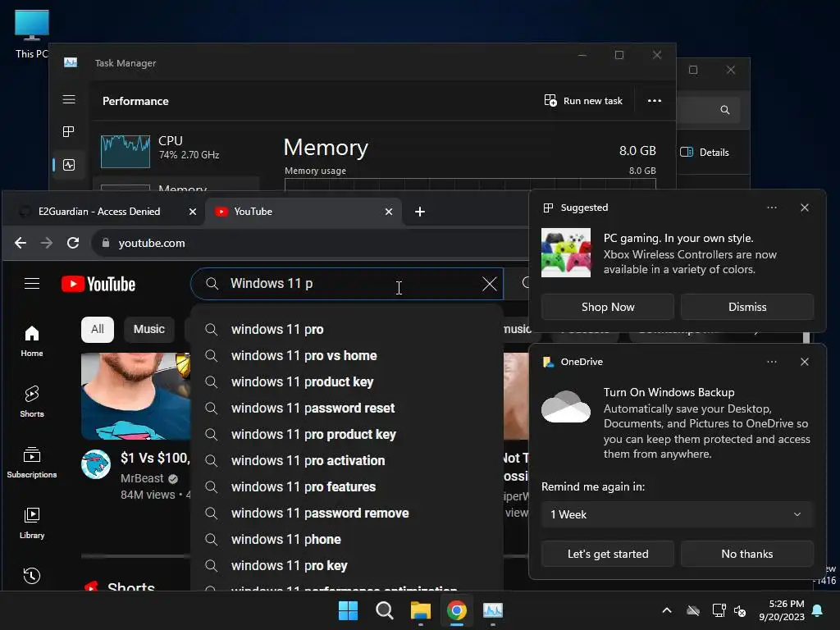
Task: Click Run new task in Task Manager
Action: 583,101
